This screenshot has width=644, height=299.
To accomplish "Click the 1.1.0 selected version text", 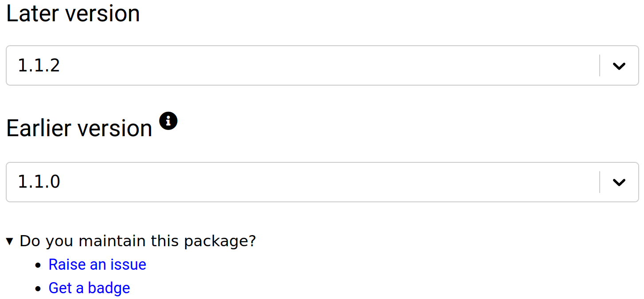I will (x=39, y=182).
